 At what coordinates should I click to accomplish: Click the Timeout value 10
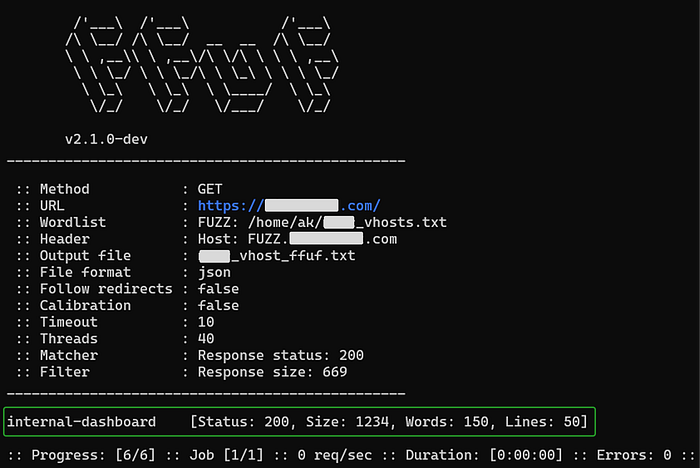click(x=206, y=322)
